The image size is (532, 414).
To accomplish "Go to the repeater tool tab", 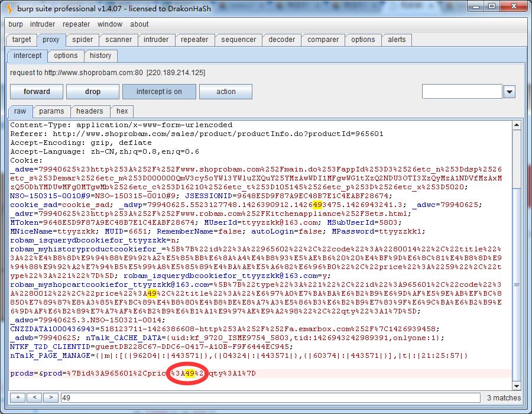I will (194, 40).
